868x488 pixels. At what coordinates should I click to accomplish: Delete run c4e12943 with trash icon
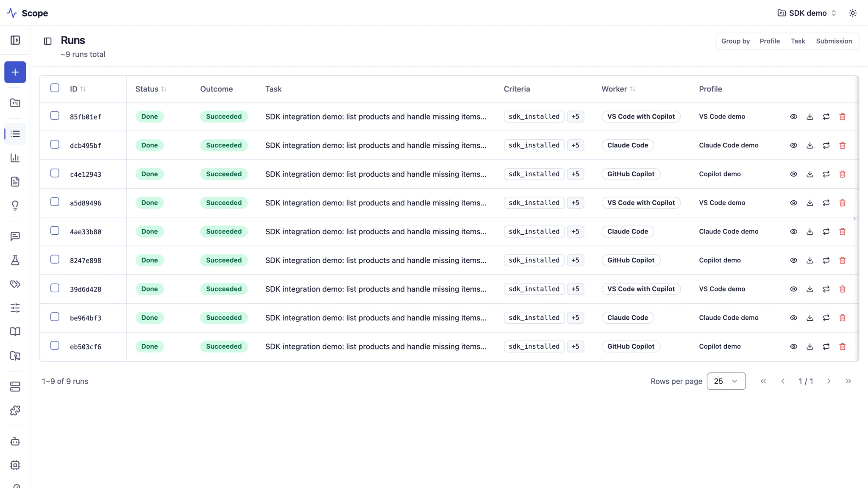pos(842,174)
